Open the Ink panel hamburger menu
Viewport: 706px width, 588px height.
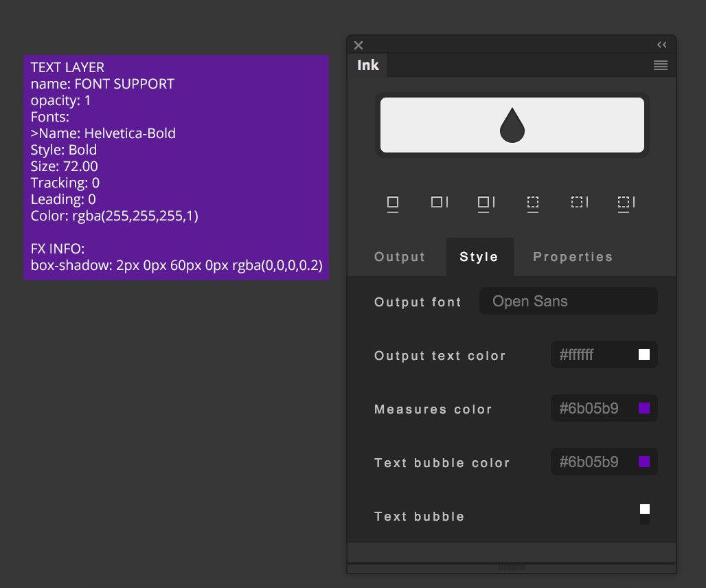coord(661,65)
